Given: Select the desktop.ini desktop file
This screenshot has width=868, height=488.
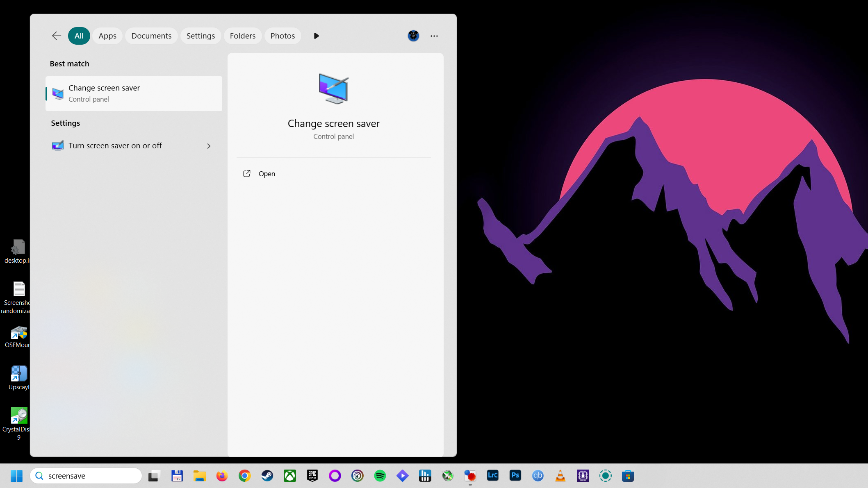Looking at the screenshot, I should click(18, 252).
